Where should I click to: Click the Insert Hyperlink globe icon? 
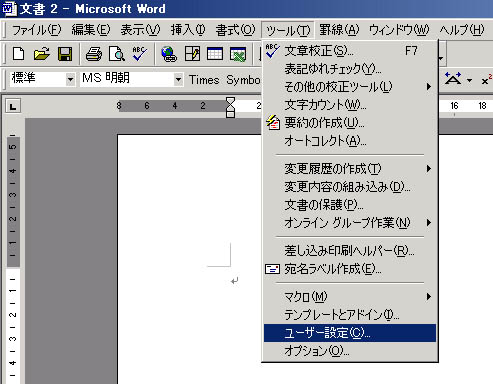click(x=169, y=54)
